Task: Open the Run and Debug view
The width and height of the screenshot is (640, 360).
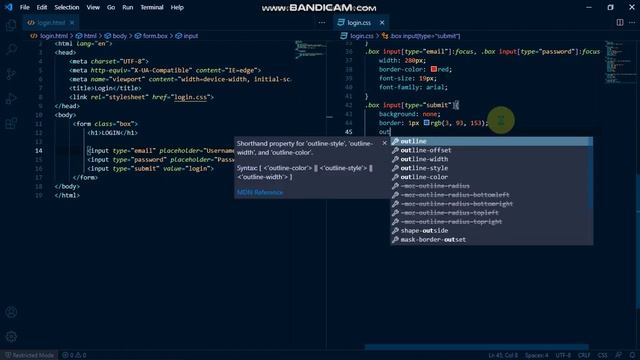Action: pyautogui.click(x=11, y=99)
